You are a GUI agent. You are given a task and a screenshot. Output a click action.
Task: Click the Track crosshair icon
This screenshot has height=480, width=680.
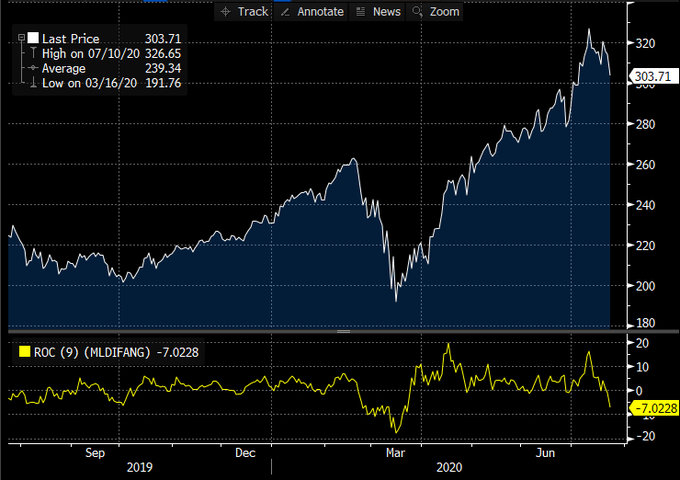tap(225, 12)
